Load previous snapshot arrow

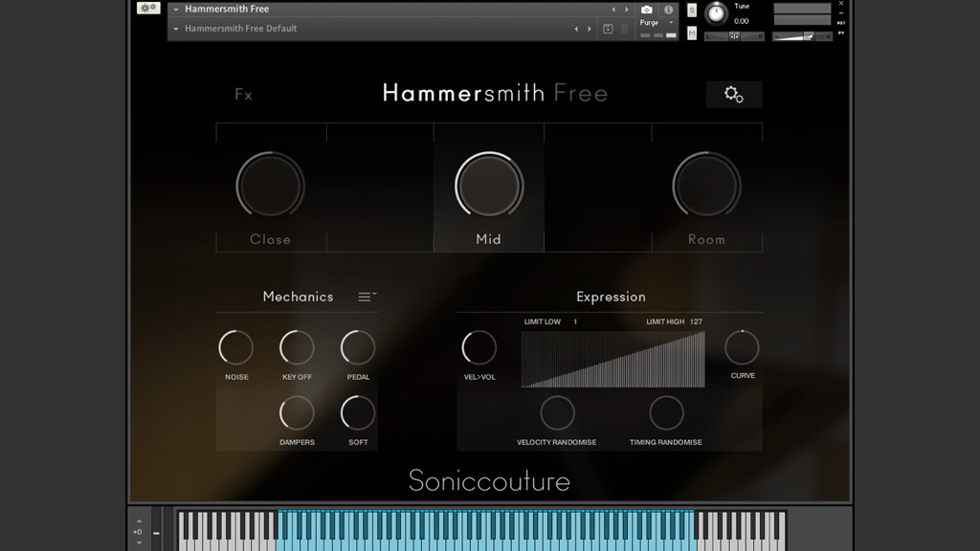(575, 29)
